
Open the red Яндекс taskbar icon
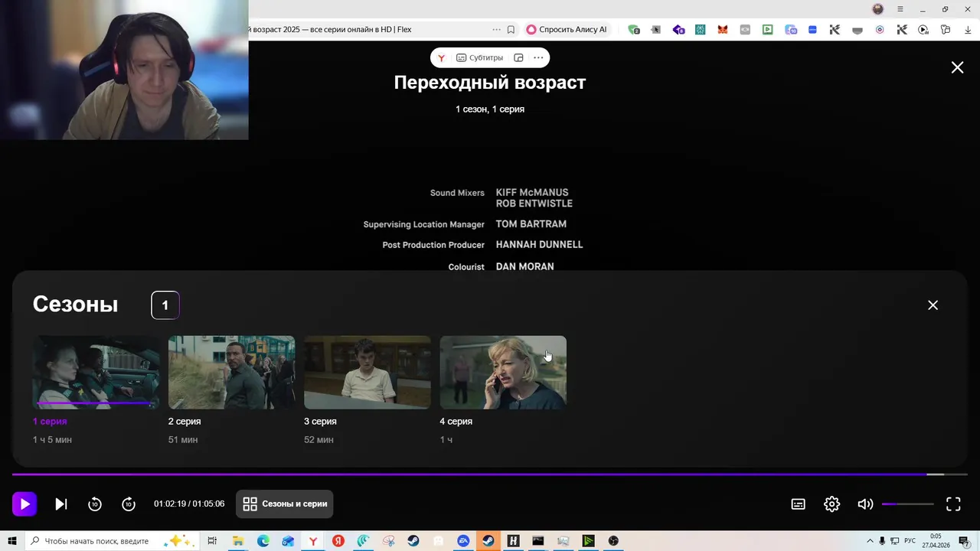coord(338,541)
